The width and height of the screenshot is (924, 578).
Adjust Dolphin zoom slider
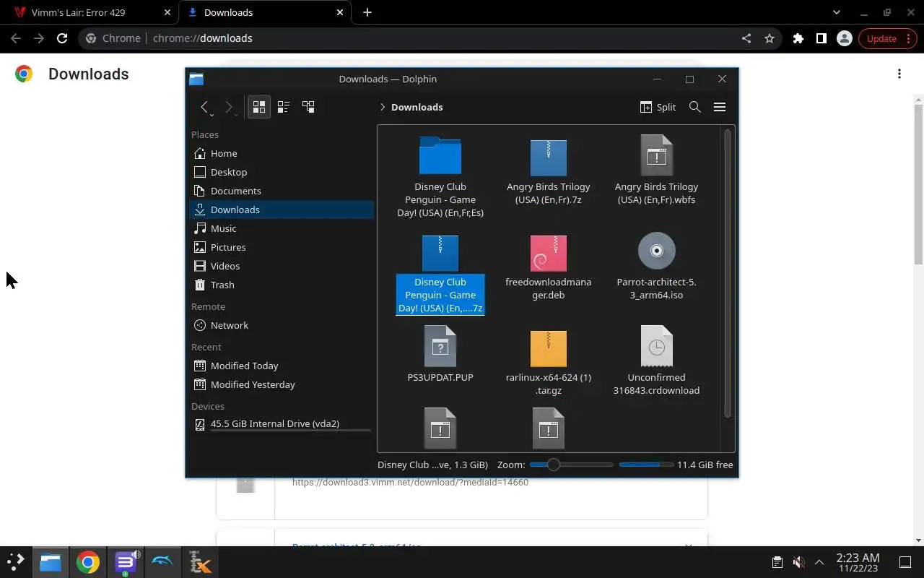point(571,465)
